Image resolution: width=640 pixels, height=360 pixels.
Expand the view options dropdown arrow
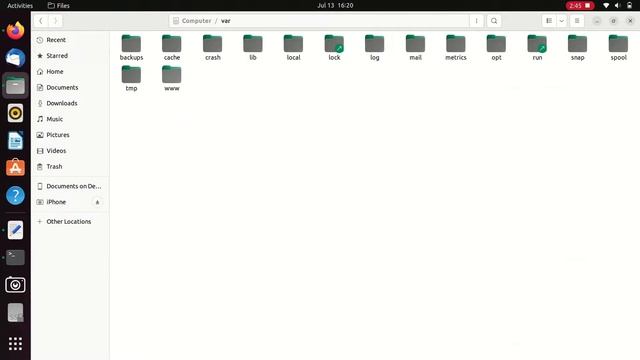pyautogui.click(x=562, y=21)
